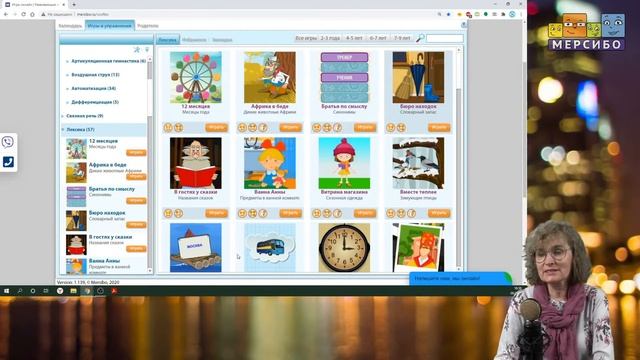
Task: Open the online chat widget bubble
Action: click(x=460, y=278)
